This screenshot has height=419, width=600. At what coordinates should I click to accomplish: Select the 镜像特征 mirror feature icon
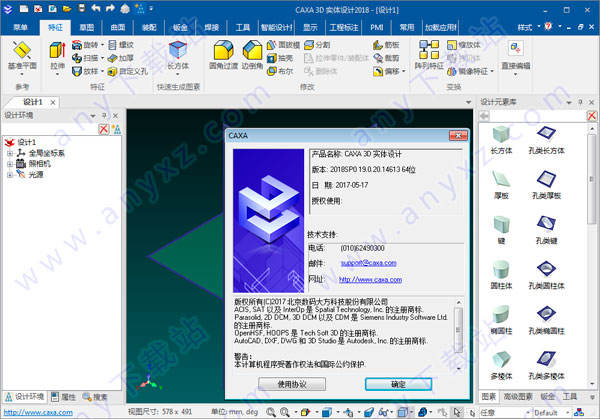pyautogui.click(x=452, y=71)
